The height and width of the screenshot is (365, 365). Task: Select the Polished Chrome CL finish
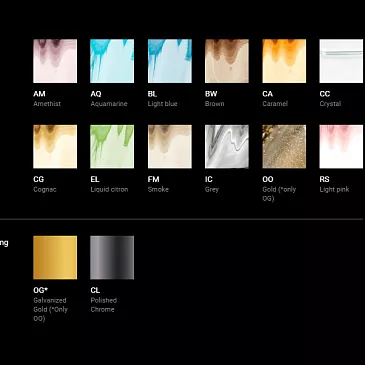pyautogui.click(x=112, y=258)
